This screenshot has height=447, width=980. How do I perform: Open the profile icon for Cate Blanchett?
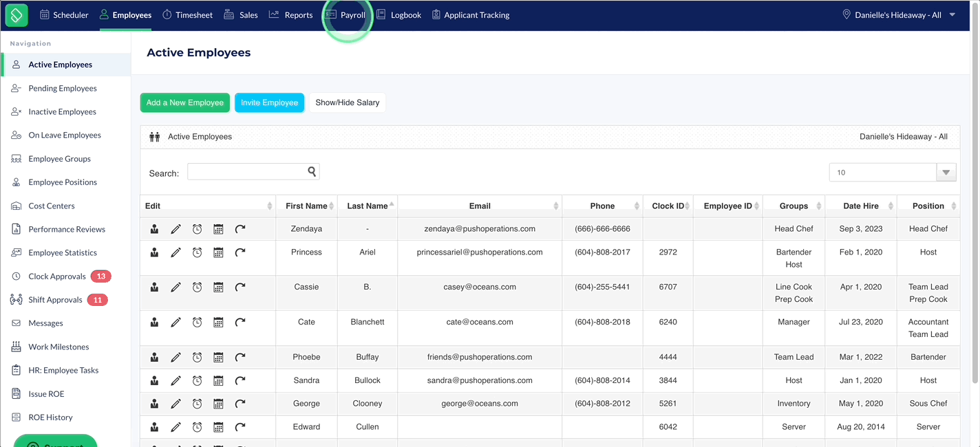(155, 322)
